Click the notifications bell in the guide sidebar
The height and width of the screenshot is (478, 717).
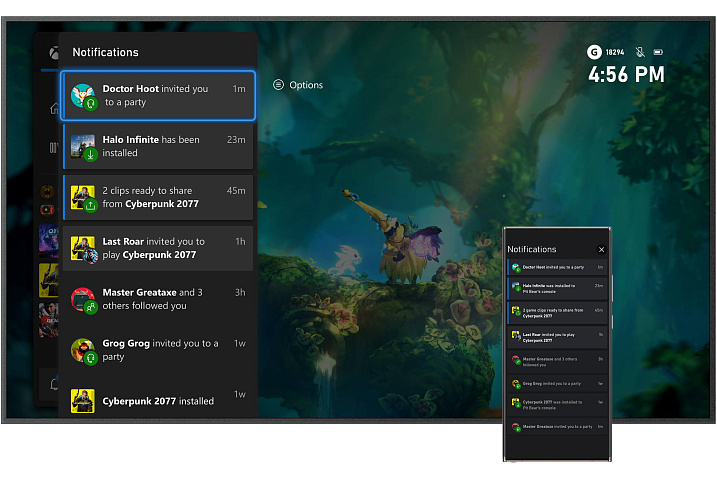point(54,384)
